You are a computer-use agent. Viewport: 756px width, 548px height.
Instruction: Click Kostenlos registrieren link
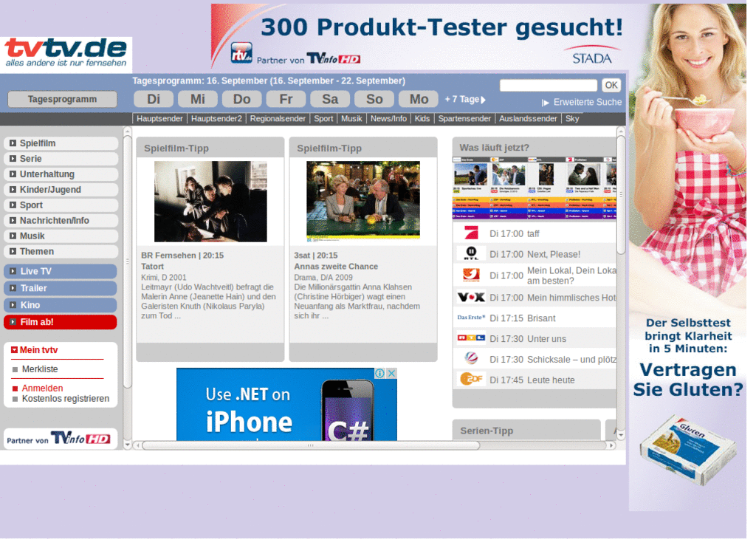(x=66, y=399)
